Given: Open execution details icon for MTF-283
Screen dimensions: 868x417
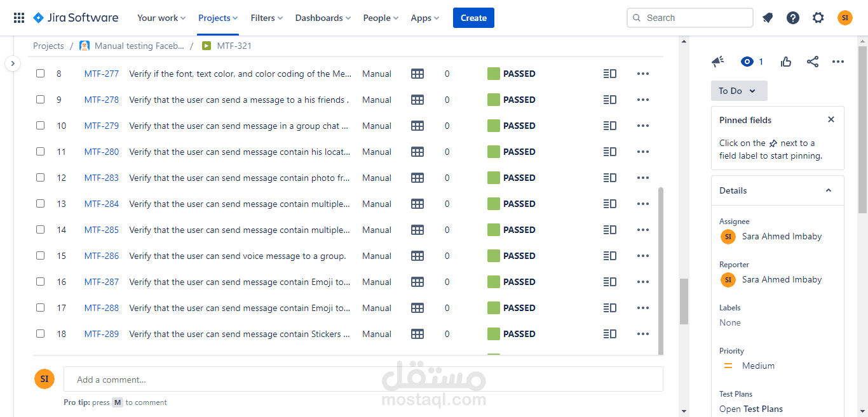Looking at the screenshot, I should [610, 178].
